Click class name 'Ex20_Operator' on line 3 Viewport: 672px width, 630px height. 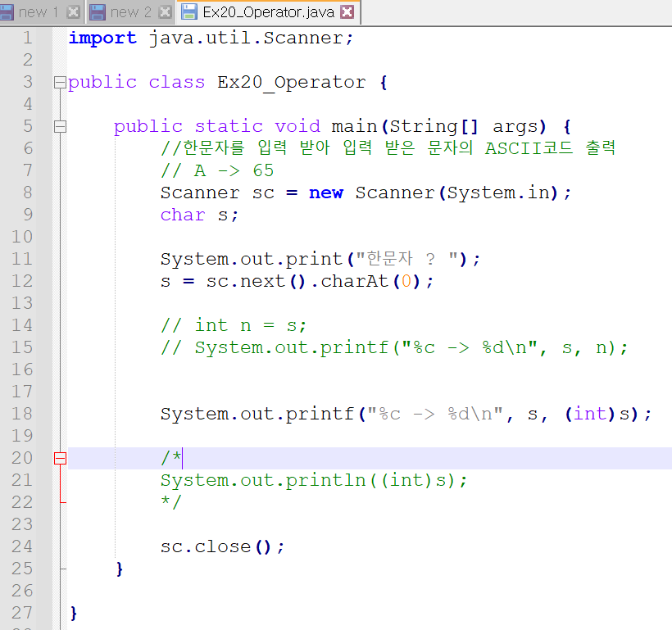point(292,83)
